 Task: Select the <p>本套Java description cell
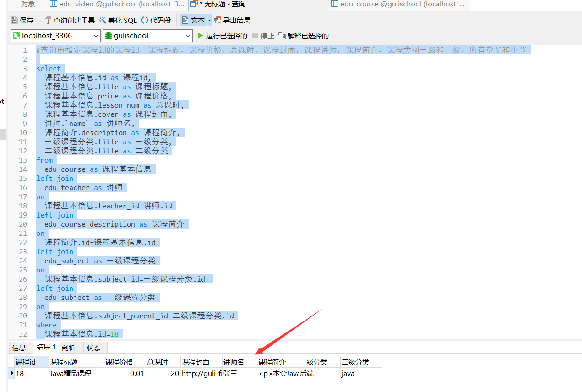pos(278,373)
